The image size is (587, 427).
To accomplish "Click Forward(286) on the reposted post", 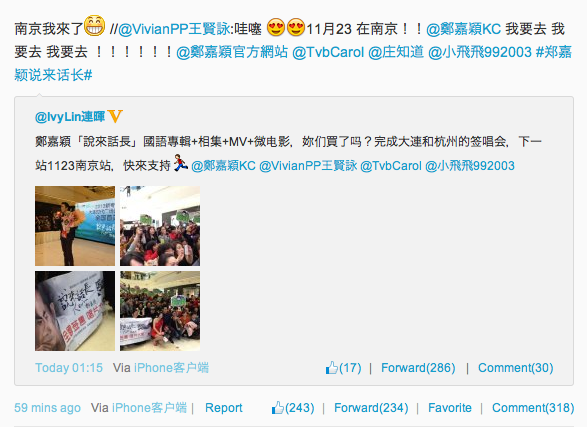I will click(418, 368).
